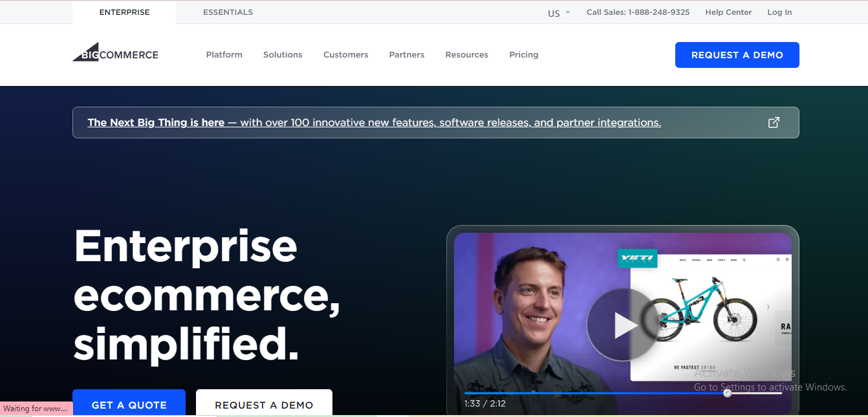Click the BigCommerce logo

tap(115, 54)
